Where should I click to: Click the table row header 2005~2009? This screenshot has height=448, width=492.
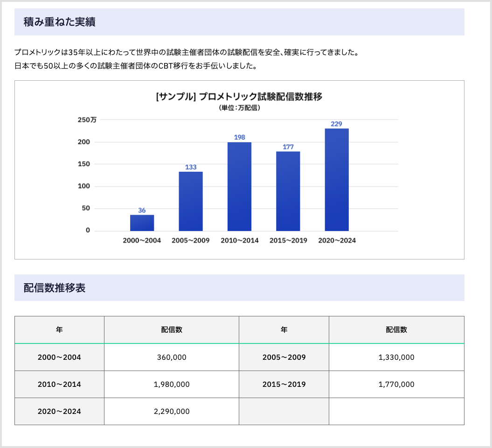tap(284, 357)
